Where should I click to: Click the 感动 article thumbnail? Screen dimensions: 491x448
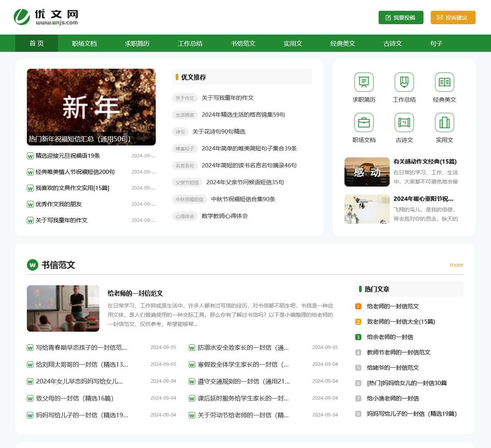click(x=367, y=172)
